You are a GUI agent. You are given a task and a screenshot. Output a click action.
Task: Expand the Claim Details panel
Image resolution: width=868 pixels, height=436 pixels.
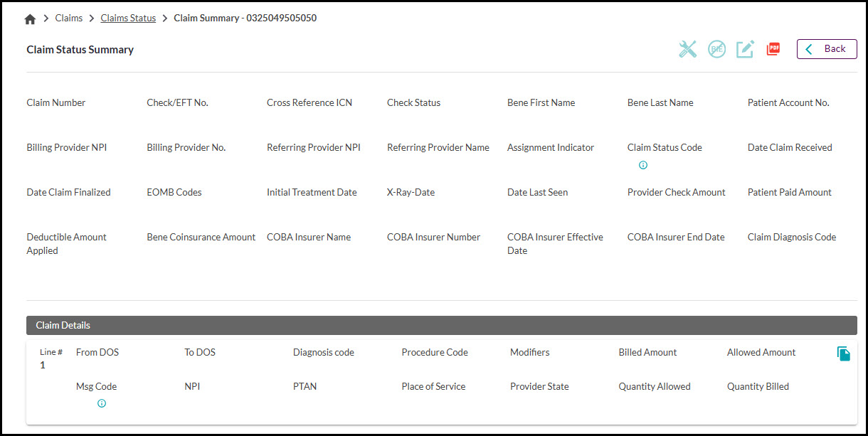pyautogui.click(x=441, y=325)
